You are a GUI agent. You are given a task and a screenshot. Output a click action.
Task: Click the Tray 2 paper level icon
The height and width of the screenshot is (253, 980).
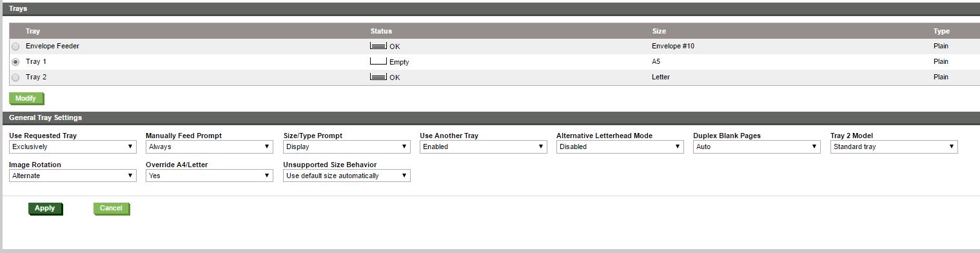[378, 77]
